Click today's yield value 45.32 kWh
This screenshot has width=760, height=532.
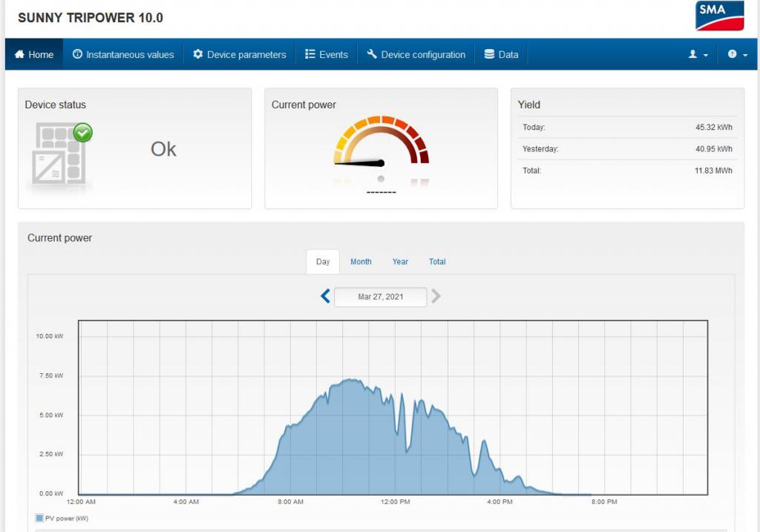pyautogui.click(x=714, y=128)
